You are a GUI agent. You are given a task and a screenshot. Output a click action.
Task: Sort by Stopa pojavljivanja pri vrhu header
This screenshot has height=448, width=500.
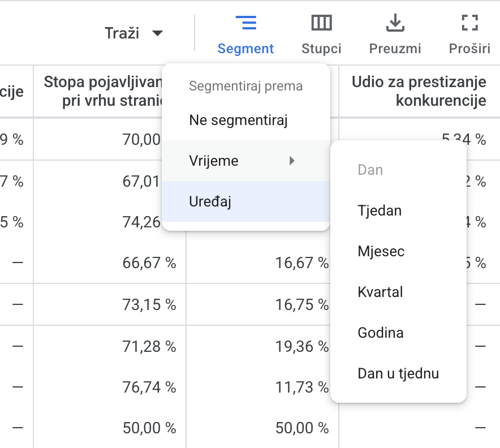103,92
